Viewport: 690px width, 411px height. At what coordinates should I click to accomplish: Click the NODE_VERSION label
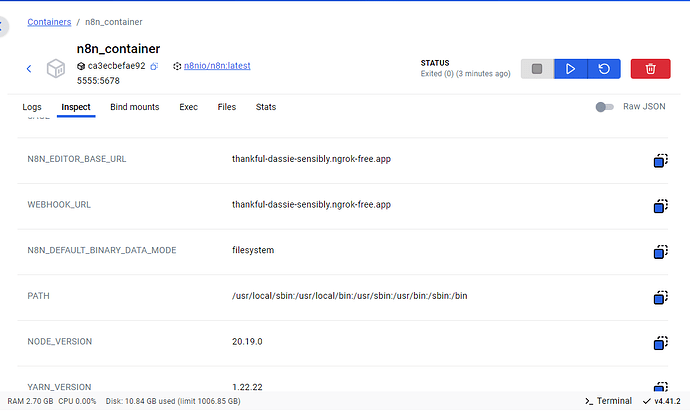[59, 341]
